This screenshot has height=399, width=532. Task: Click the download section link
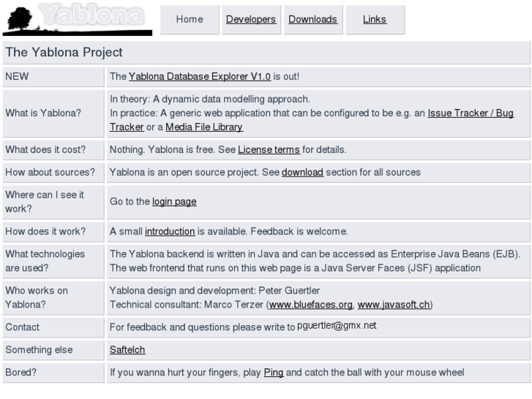pos(302,172)
